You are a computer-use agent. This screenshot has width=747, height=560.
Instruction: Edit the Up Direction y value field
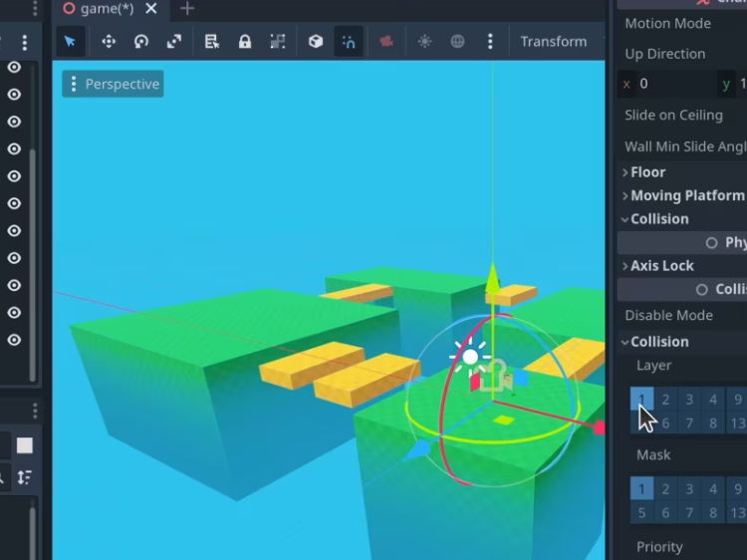733,84
